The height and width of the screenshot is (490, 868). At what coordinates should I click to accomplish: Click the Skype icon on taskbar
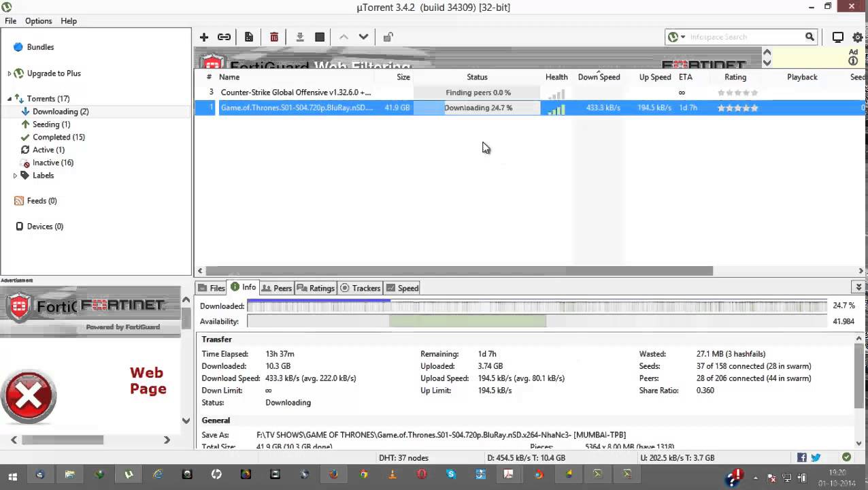[x=452, y=474]
